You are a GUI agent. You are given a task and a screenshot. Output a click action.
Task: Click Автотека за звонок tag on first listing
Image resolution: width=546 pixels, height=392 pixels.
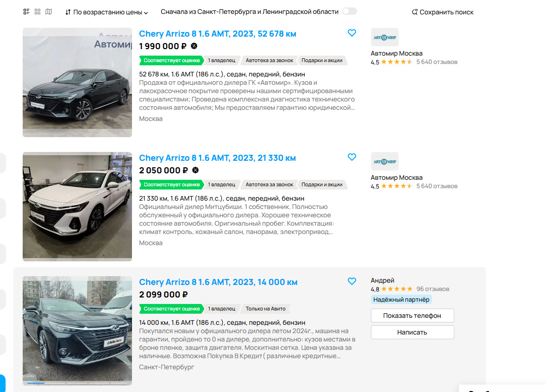coord(269,60)
